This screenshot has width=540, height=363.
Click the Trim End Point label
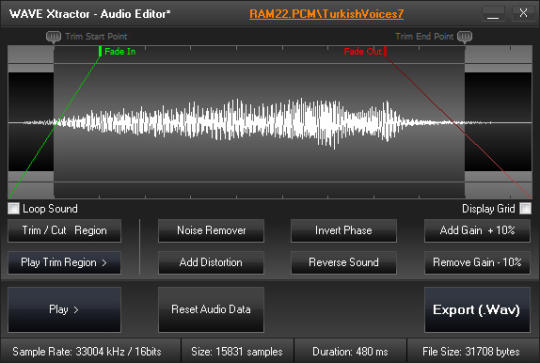(424, 37)
